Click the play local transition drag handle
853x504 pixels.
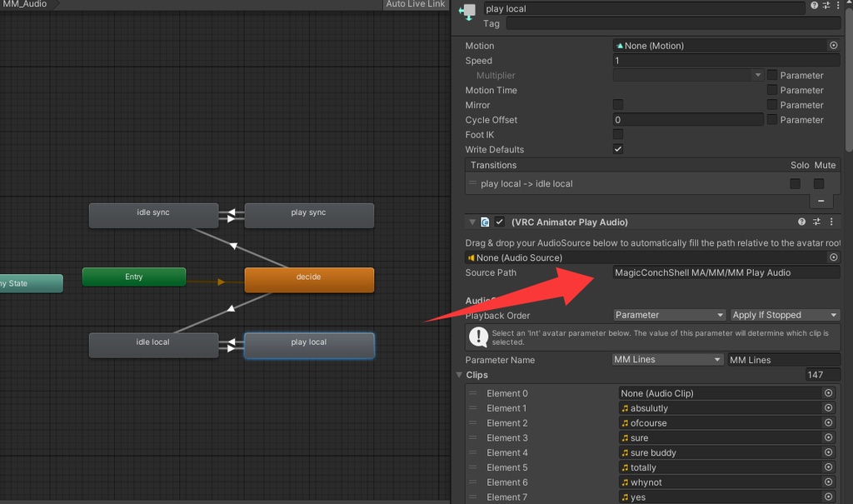[473, 183]
